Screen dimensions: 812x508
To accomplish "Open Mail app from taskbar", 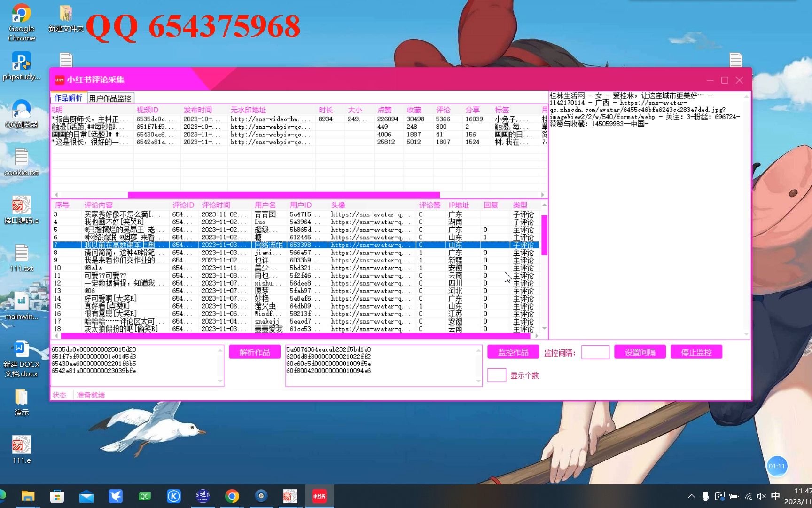I will coord(86,496).
